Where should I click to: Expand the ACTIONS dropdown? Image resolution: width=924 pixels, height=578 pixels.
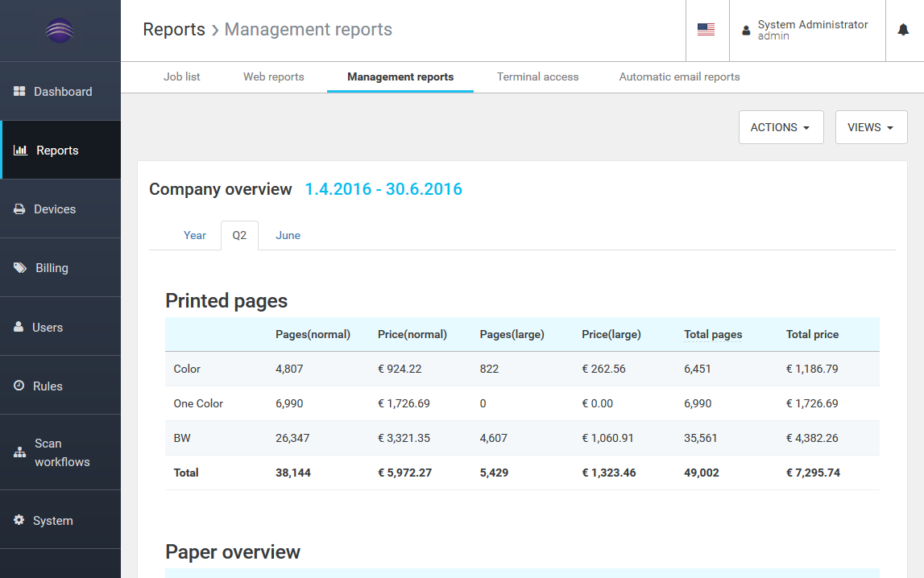point(781,127)
